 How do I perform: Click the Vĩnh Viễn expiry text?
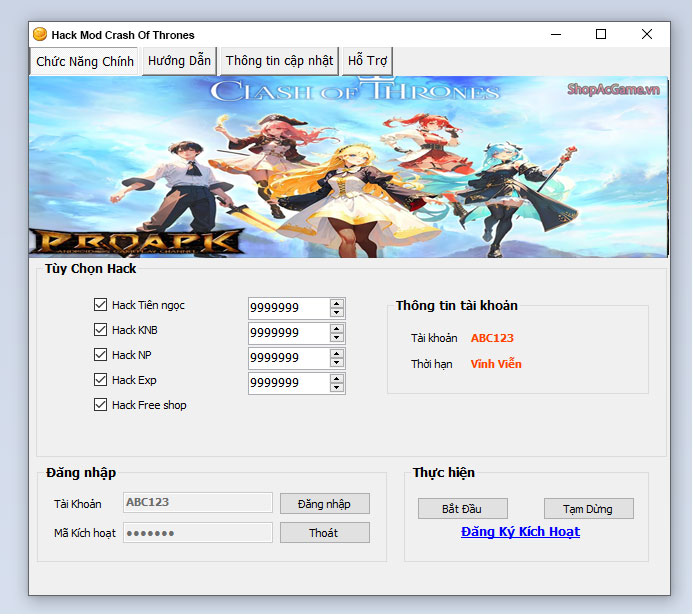click(x=496, y=364)
